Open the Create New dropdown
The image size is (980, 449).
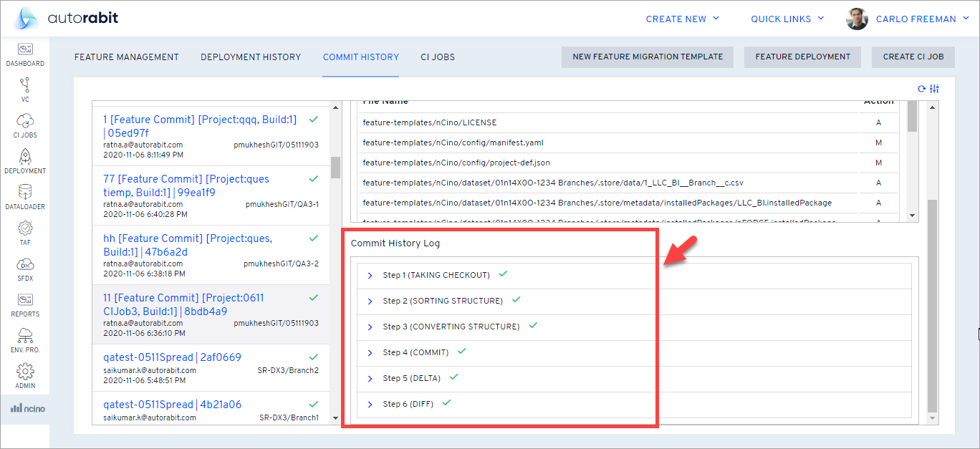[x=682, y=19]
